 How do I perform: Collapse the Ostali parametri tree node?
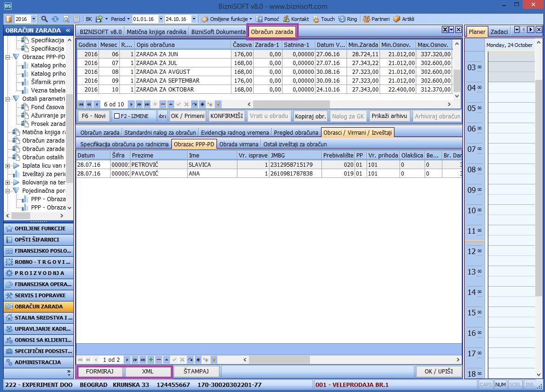[7, 99]
